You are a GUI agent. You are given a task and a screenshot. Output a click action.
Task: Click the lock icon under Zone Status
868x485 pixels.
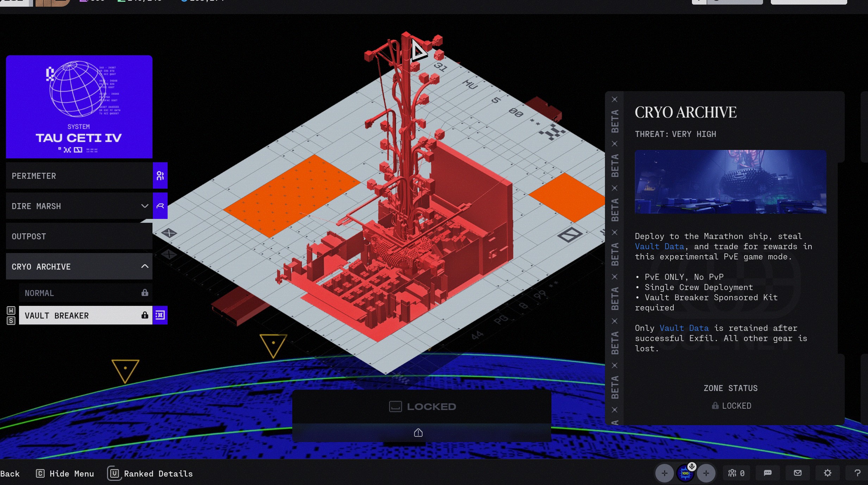(x=715, y=405)
